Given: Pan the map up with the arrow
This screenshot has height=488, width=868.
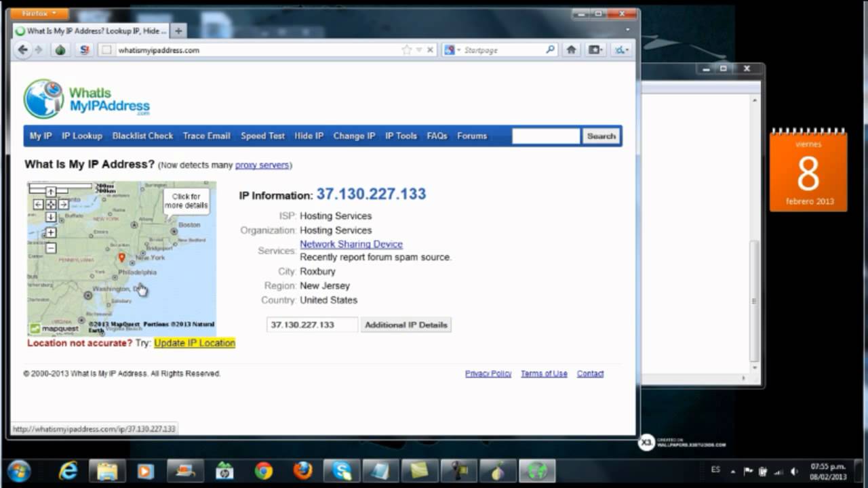Looking at the screenshot, I should [51, 192].
